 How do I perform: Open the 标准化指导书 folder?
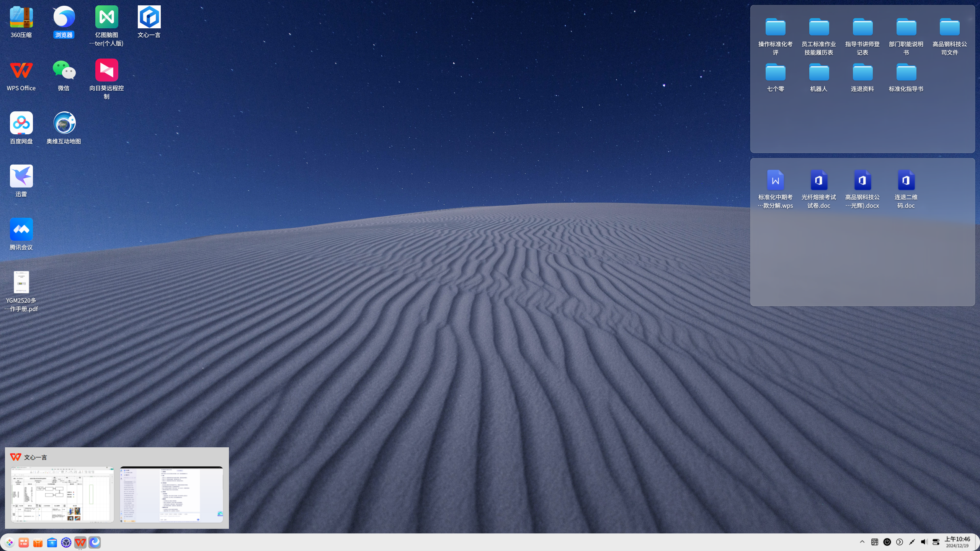(x=906, y=78)
